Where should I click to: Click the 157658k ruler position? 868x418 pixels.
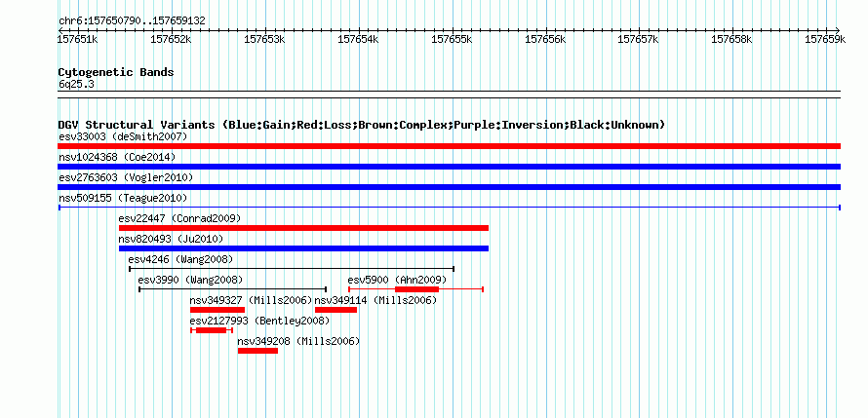731,39
